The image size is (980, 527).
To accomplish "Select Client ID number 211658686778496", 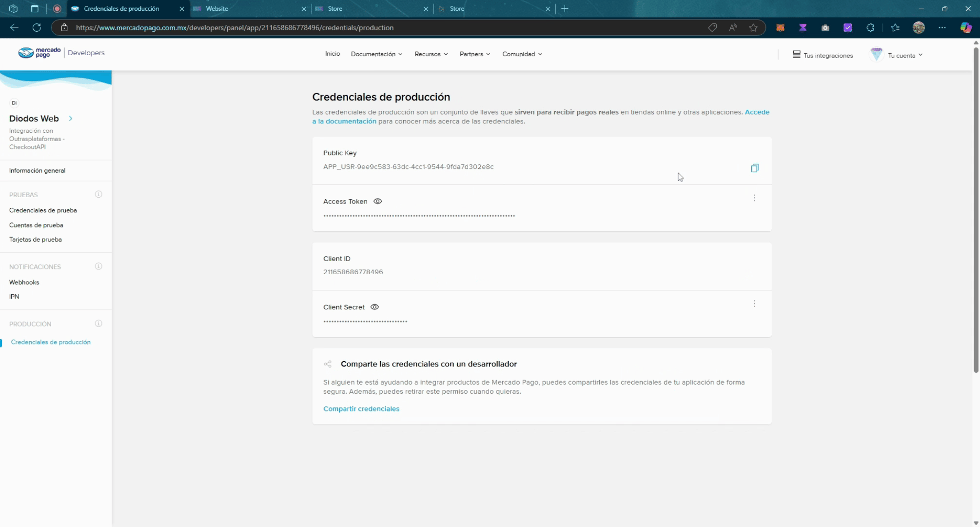I will (353, 272).
